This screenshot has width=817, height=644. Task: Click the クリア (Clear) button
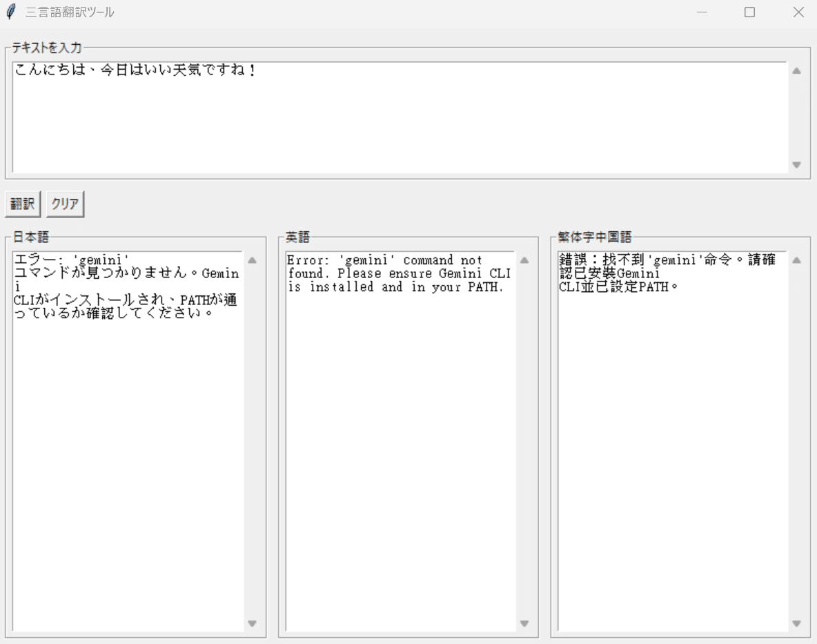coord(64,203)
